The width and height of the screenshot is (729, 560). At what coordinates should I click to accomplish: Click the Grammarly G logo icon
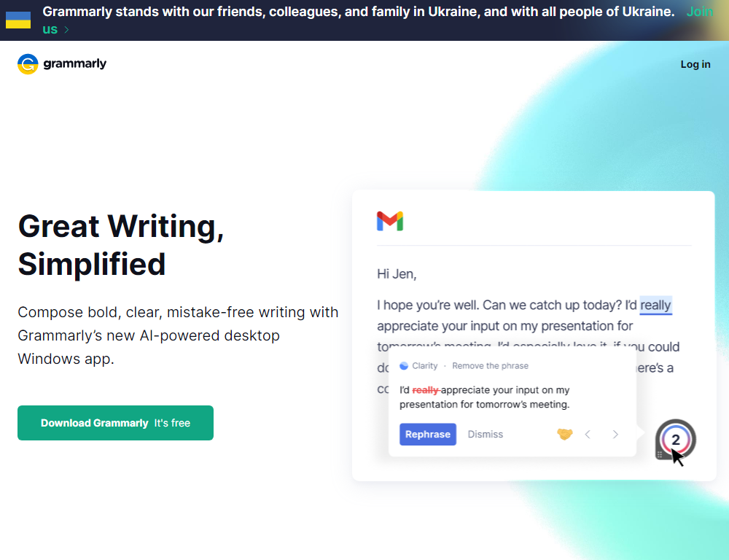28,64
